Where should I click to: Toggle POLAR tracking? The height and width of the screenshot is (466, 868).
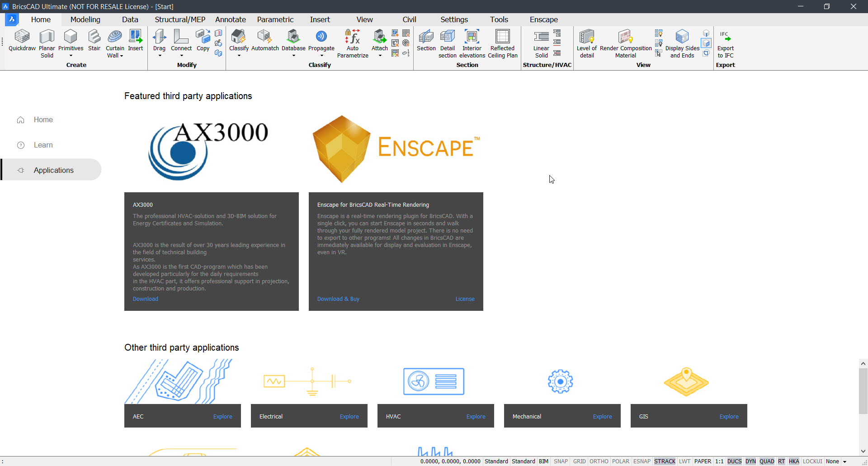(621, 461)
